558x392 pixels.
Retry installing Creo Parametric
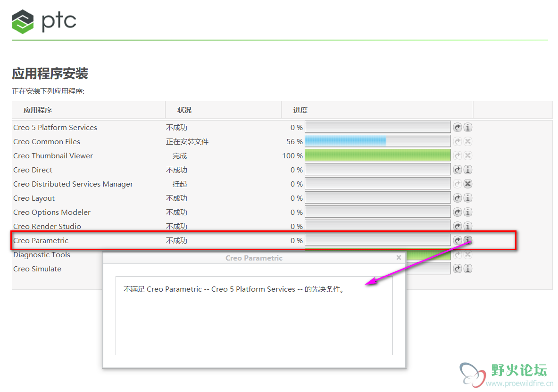tap(457, 240)
